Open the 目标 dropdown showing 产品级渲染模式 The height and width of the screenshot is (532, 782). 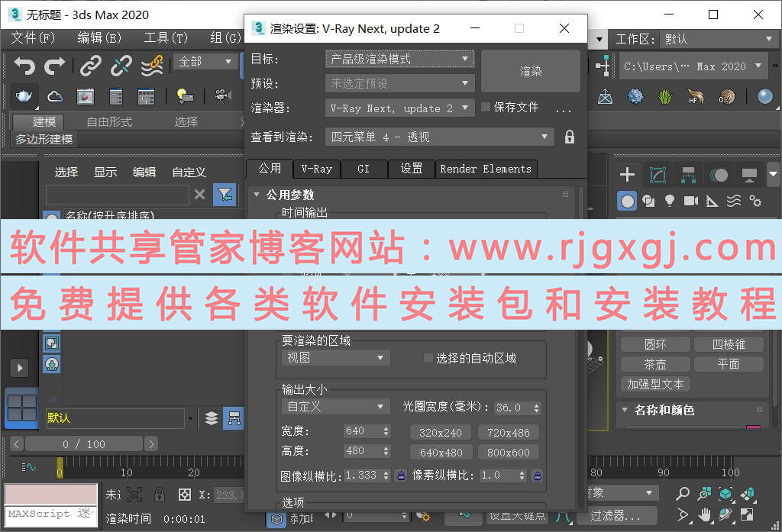399,59
